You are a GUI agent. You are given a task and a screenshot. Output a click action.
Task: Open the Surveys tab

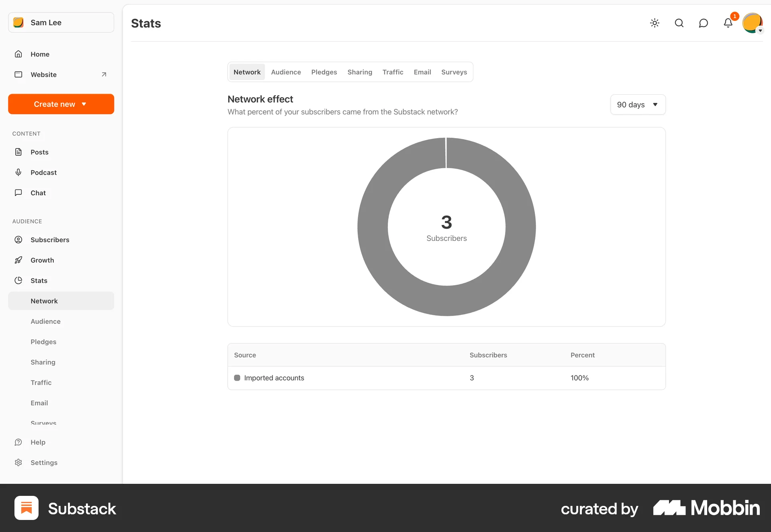pyautogui.click(x=454, y=72)
